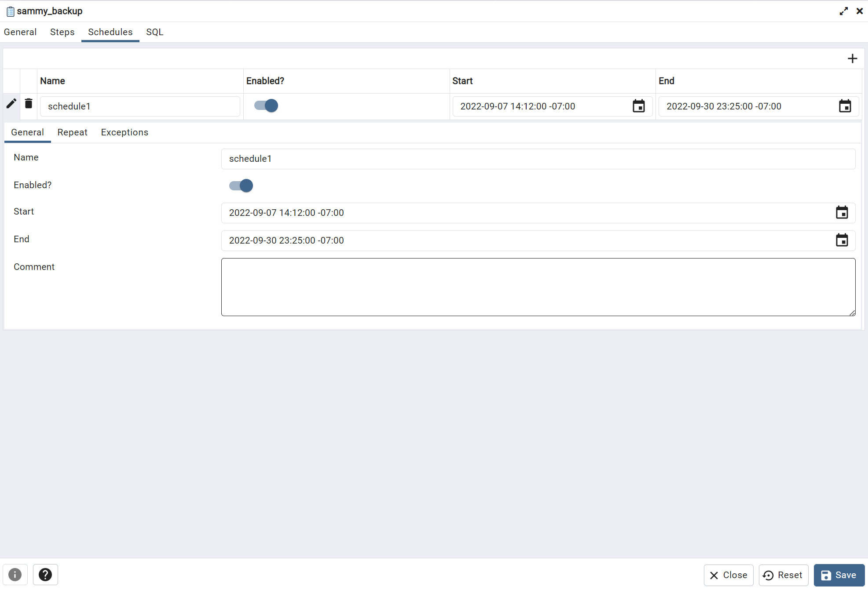This screenshot has height=590, width=868.
Task: Add a new schedule with plus icon
Action: 852,58
